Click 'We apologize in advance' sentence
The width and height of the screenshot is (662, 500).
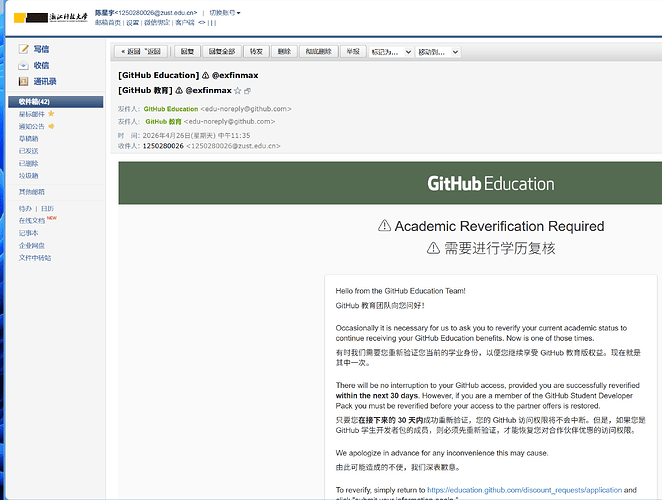tap(442, 453)
